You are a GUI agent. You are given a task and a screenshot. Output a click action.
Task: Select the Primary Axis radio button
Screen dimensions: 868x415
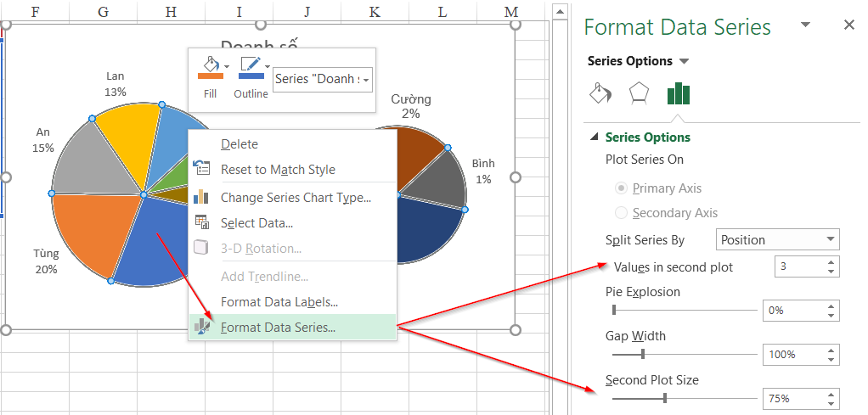(x=622, y=188)
